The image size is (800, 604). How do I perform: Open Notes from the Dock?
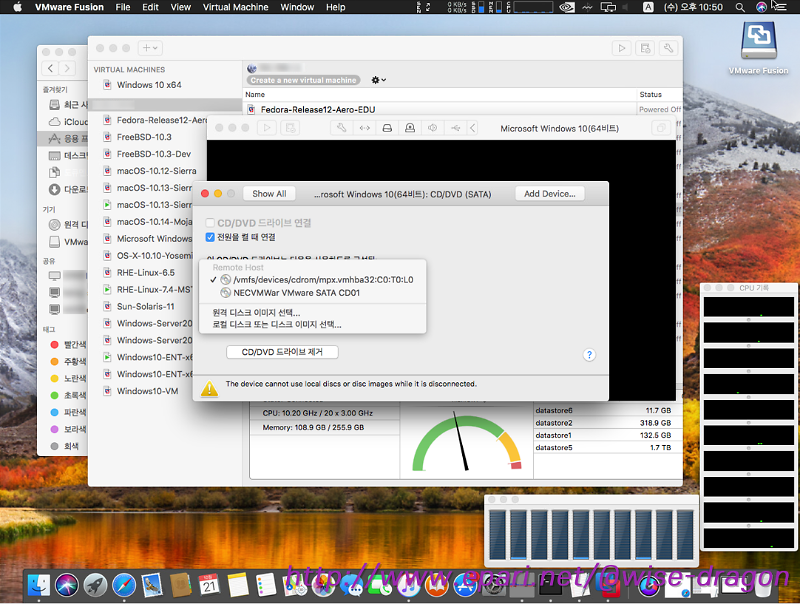tap(238, 585)
